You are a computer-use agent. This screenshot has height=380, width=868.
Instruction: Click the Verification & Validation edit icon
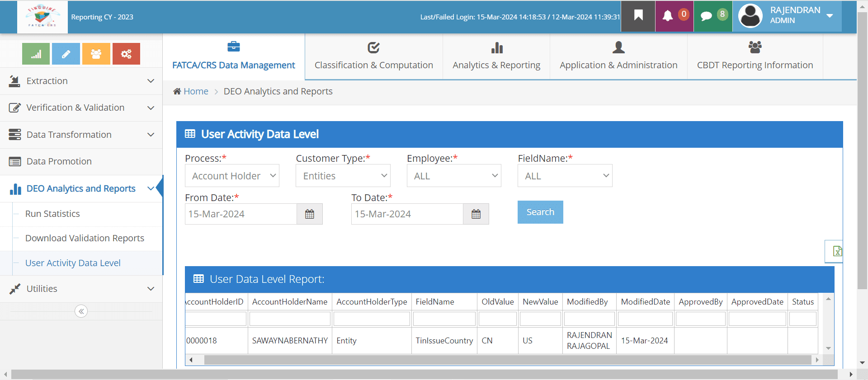pos(15,108)
